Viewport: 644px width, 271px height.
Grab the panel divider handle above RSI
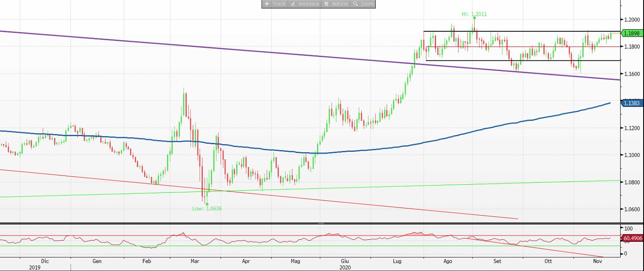[x=321, y=223]
